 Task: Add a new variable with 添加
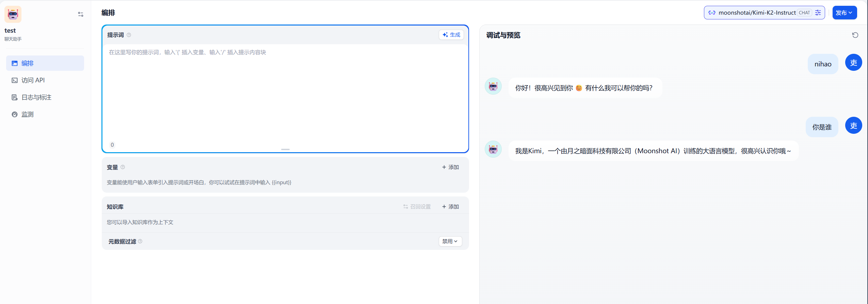[450, 167]
